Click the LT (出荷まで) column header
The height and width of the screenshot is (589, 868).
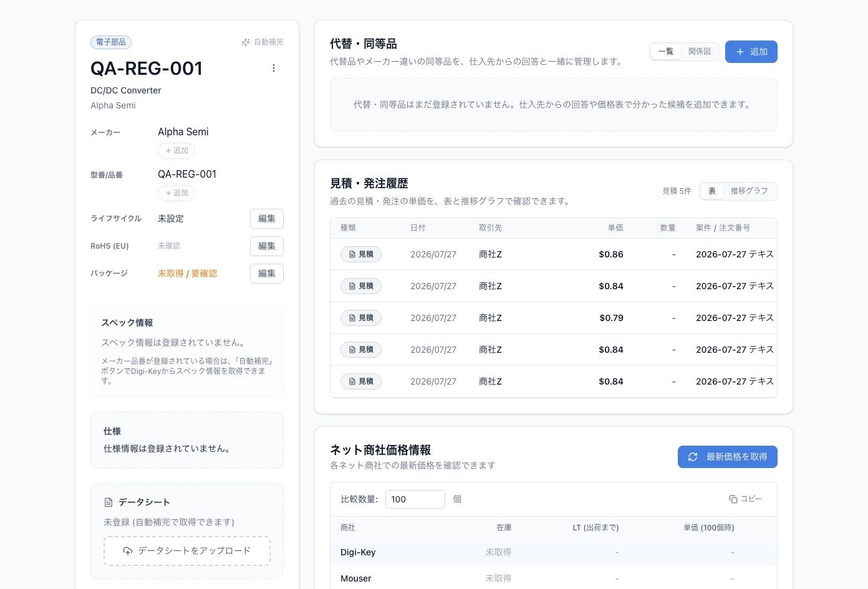tap(596, 528)
